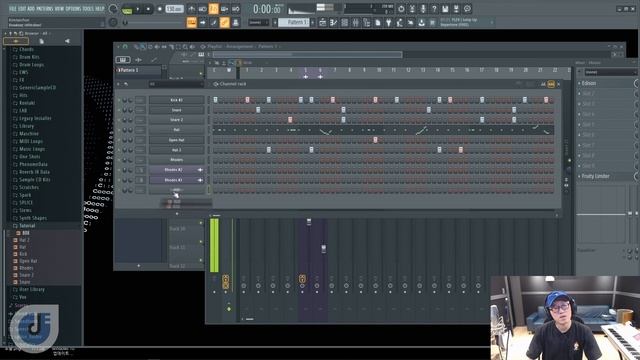Toggle the metronome icon

coord(191,9)
